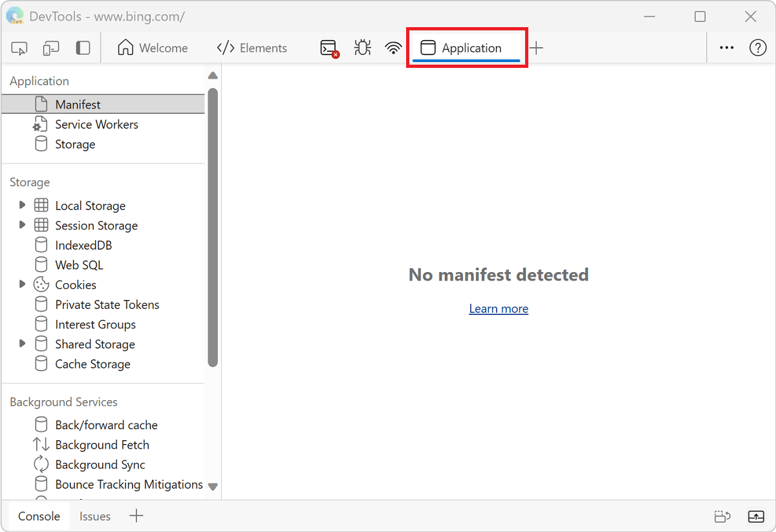This screenshot has width=776, height=532.
Task: Expand the Shared Storage tree node
Action: tap(22, 344)
